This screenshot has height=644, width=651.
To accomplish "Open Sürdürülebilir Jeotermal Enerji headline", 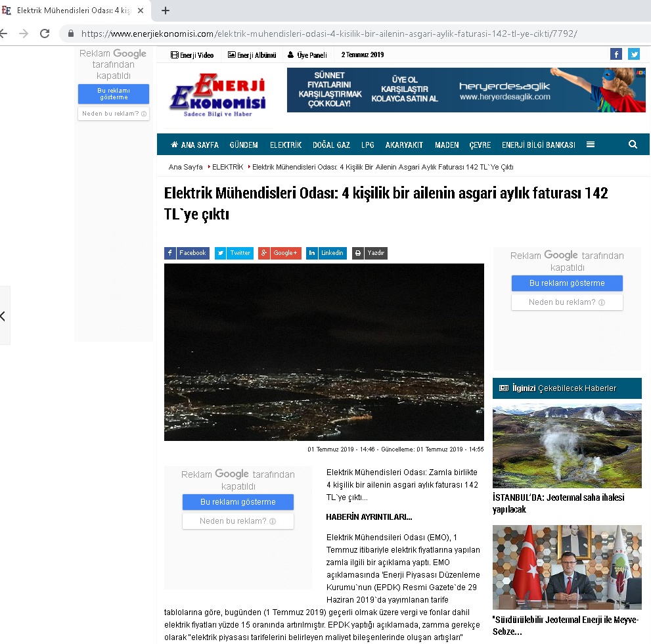I will (x=566, y=626).
